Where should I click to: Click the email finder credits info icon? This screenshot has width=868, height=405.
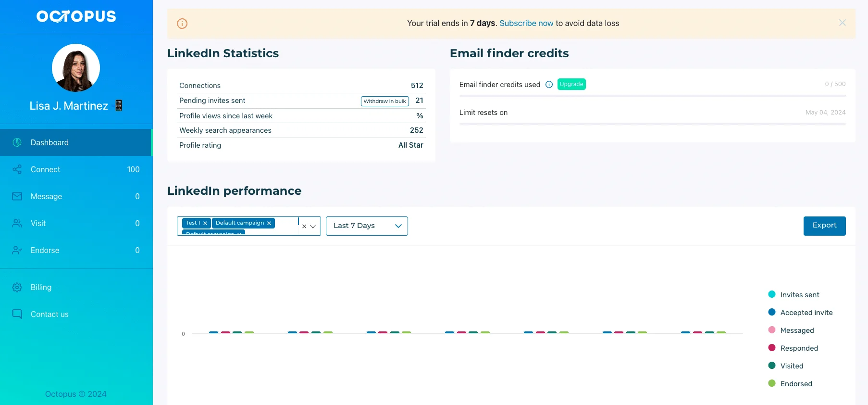click(549, 84)
